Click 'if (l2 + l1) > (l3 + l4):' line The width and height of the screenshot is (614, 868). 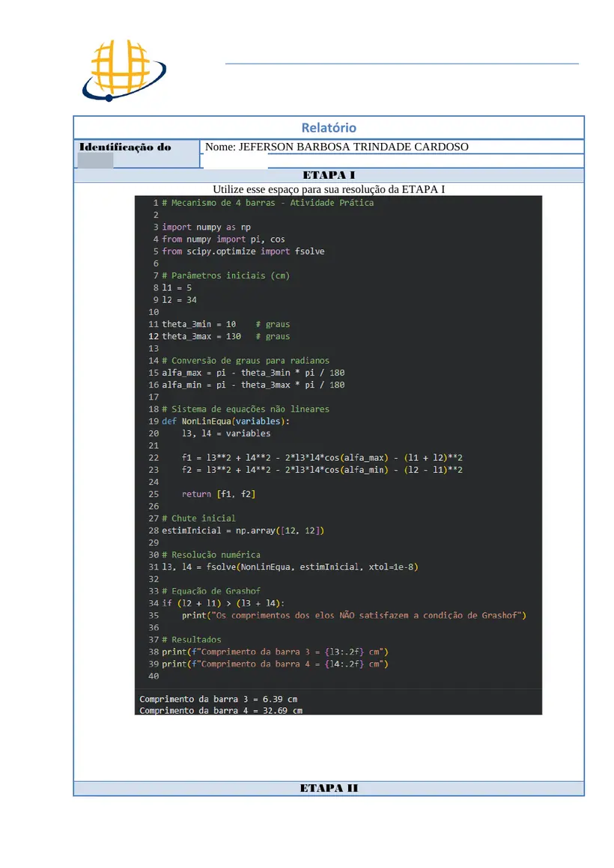tap(223, 604)
